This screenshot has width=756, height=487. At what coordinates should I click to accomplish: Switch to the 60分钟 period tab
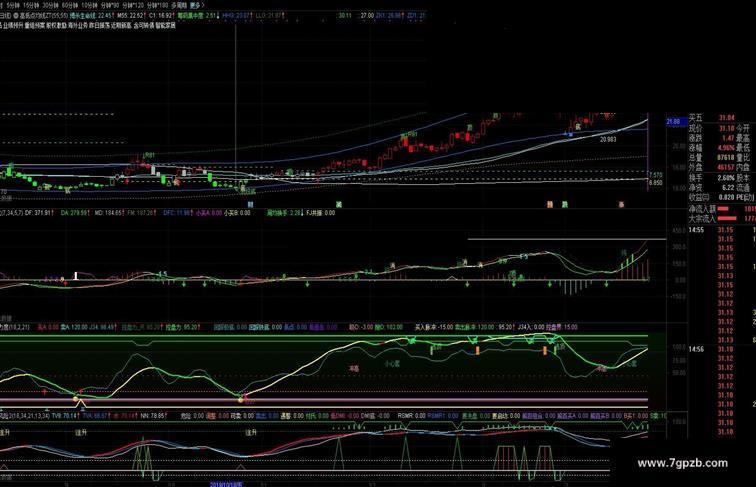(70, 5)
